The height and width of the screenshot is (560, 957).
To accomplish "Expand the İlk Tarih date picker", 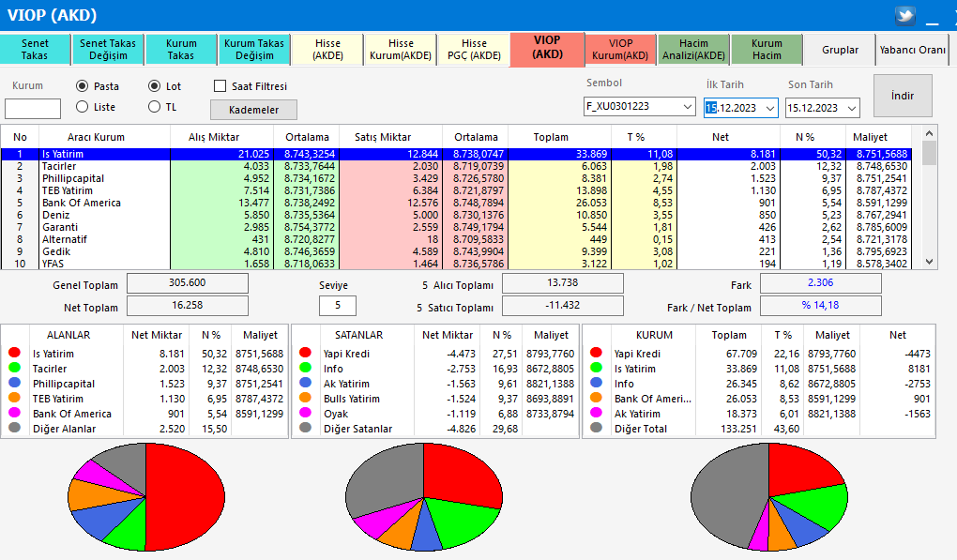I will tap(770, 108).
